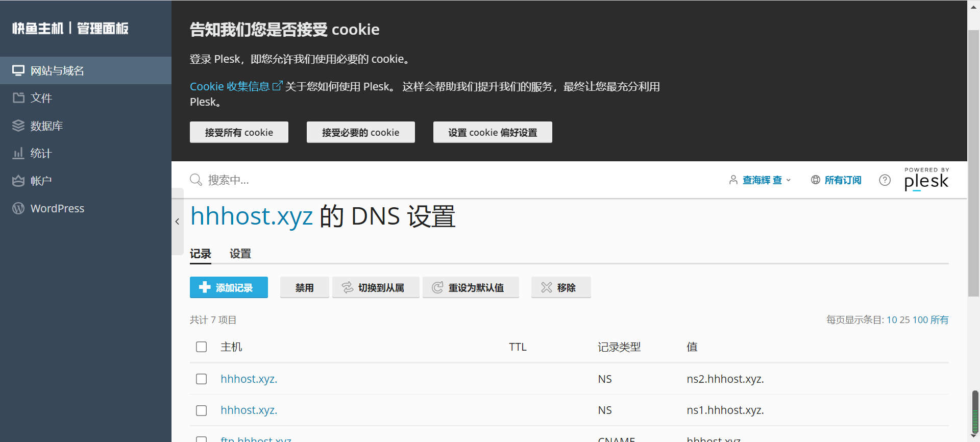Check the ns2.hhhost.xyz NS record box

(x=202, y=379)
